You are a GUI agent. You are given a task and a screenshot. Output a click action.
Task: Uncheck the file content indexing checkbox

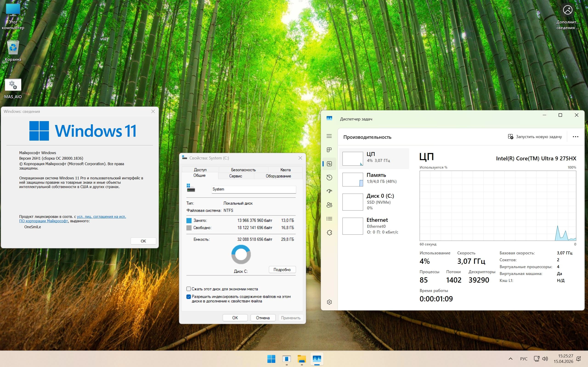[189, 297]
